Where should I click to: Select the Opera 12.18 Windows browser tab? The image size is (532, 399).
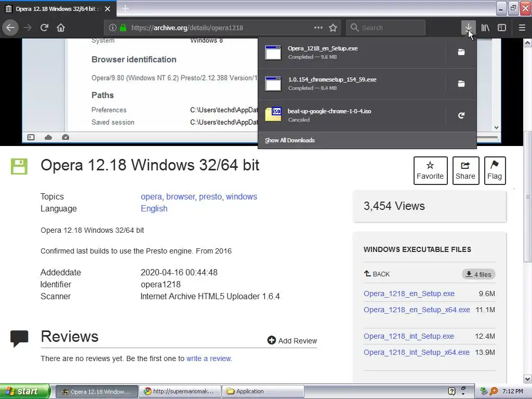58,8
